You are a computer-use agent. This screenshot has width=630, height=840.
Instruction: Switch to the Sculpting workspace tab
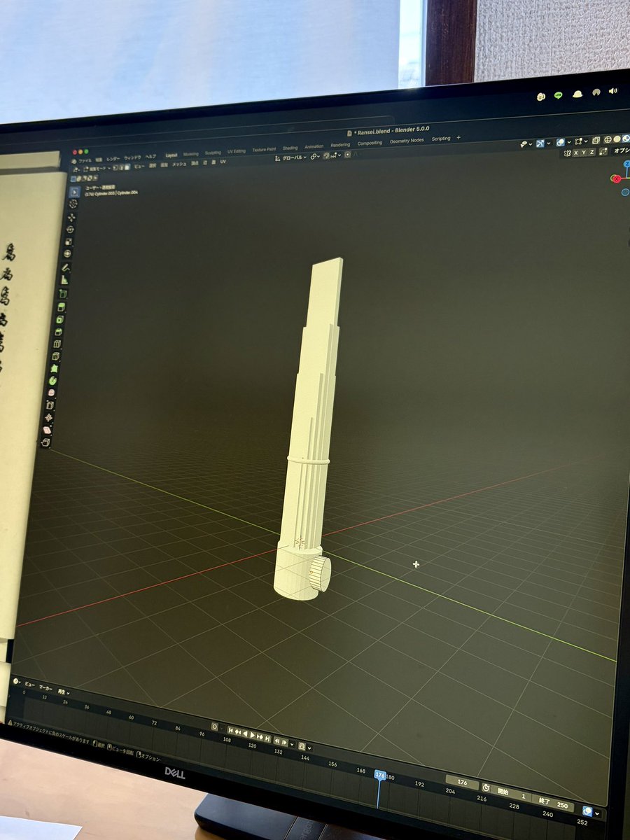pos(213,153)
